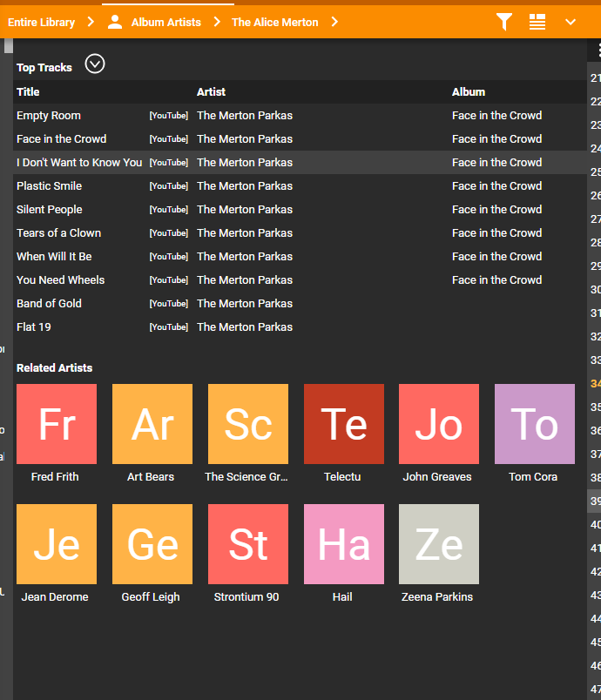The height and width of the screenshot is (700, 601).
Task: Open the Fred Frith artist tile
Action: [x=57, y=424]
